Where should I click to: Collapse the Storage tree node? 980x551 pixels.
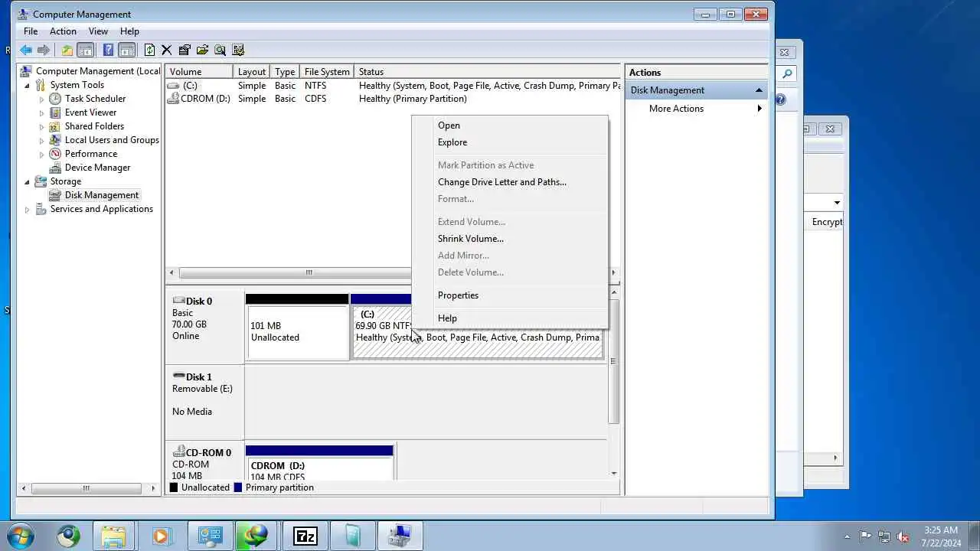point(27,181)
